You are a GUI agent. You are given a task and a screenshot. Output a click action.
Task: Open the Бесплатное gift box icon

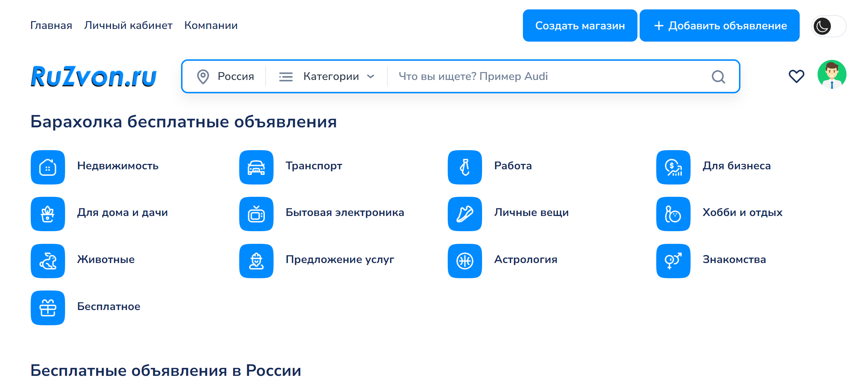48,308
